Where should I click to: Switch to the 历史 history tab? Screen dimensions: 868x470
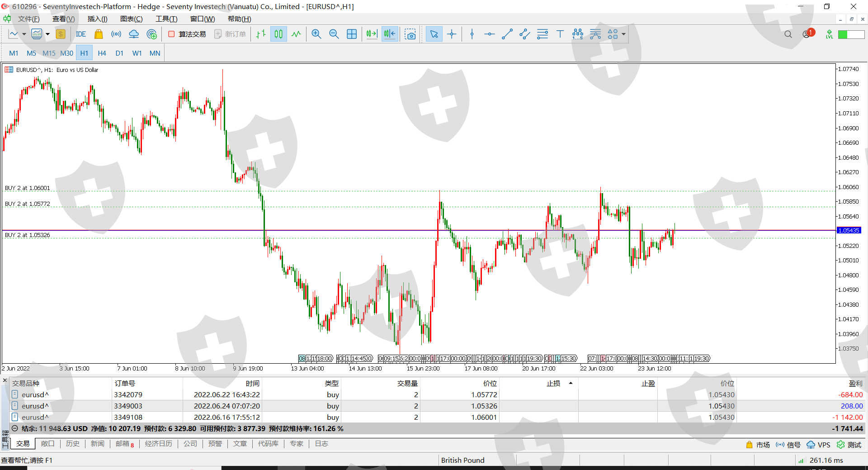(x=72, y=444)
